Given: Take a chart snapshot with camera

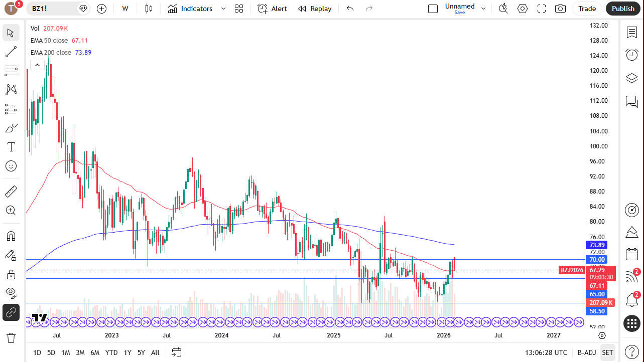Looking at the screenshot, I should pyautogui.click(x=561, y=9).
